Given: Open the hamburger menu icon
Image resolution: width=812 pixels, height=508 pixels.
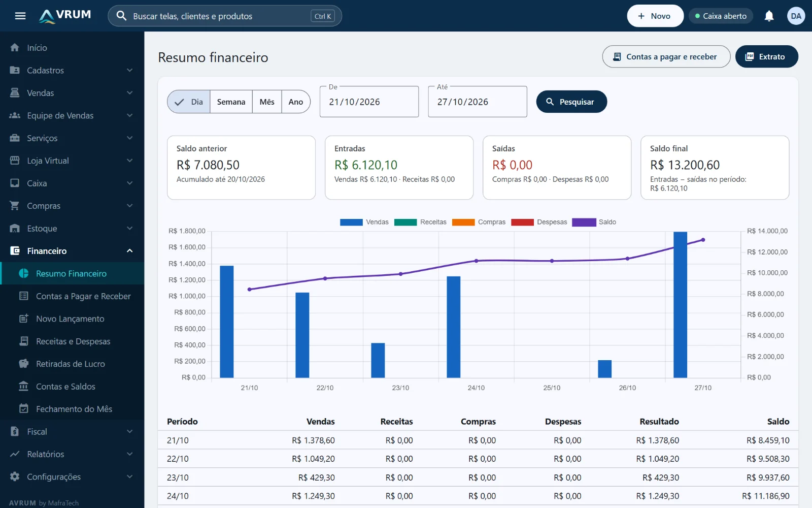Looking at the screenshot, I should click(20, 16).
